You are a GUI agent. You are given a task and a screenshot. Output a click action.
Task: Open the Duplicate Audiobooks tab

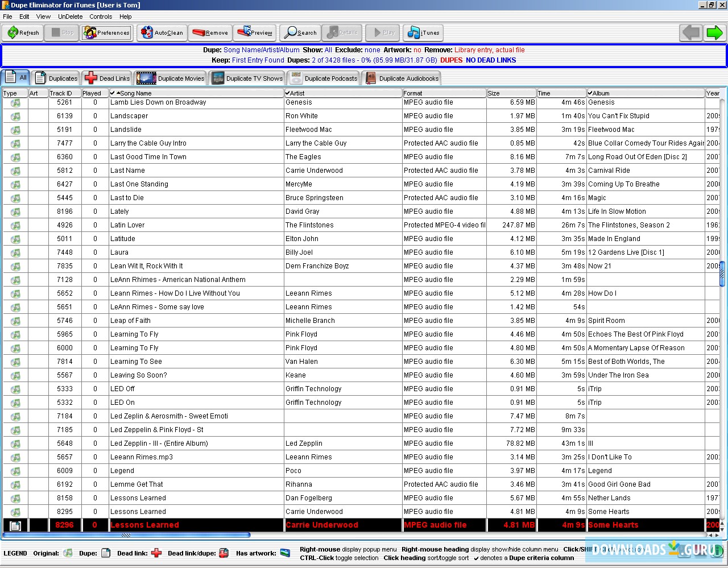[x=402, y=78]
